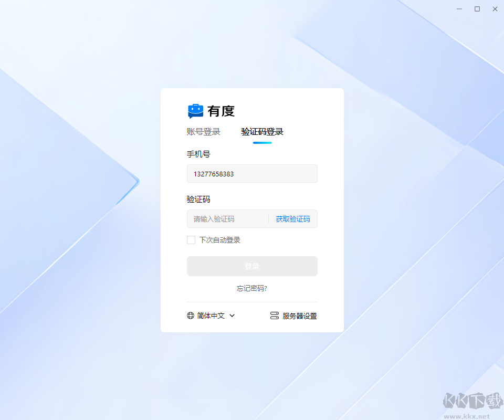Maximize the login window

pyautogui.click(x=477, y=9)
